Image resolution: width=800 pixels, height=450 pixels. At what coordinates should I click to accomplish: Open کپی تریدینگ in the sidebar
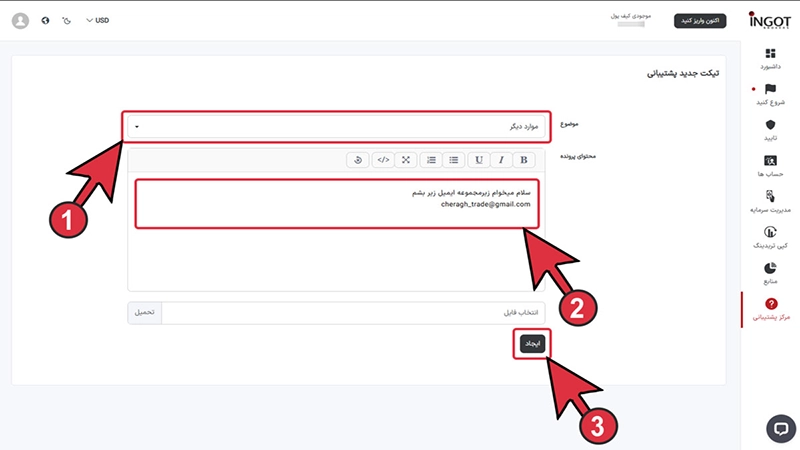769,238
